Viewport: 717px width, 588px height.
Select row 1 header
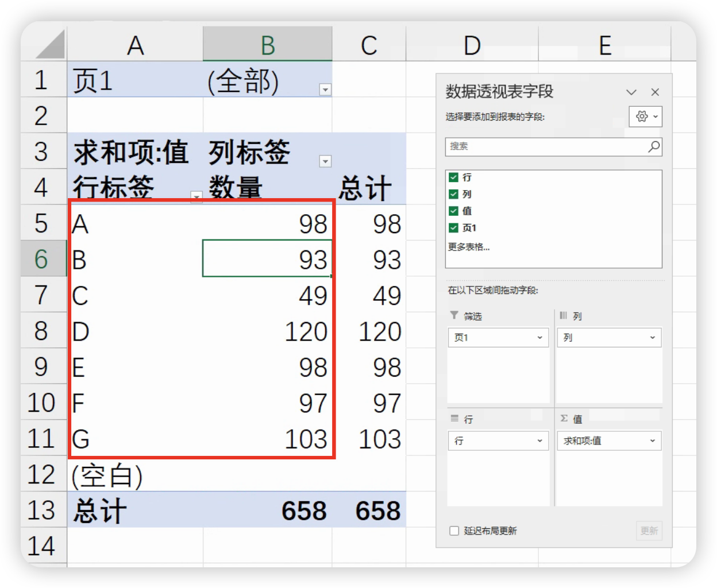point(44,80)
